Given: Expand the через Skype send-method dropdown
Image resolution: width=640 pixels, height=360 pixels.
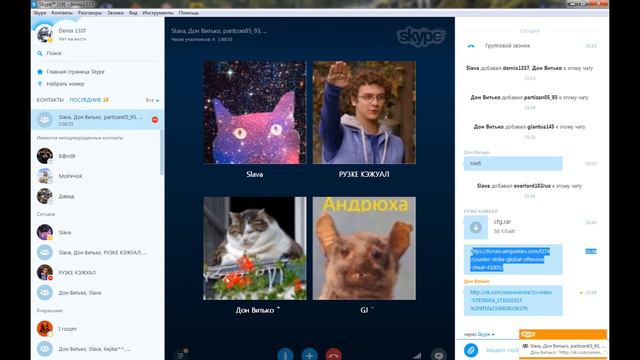Looking at the screenshot, I should pyautogui.click(x=479, y=334).
